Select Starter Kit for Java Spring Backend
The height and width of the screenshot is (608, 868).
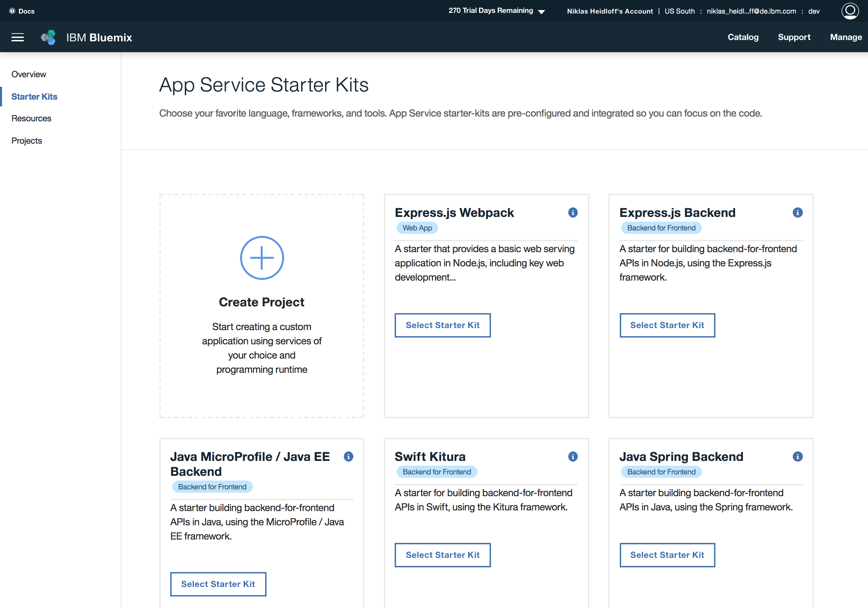667,555
